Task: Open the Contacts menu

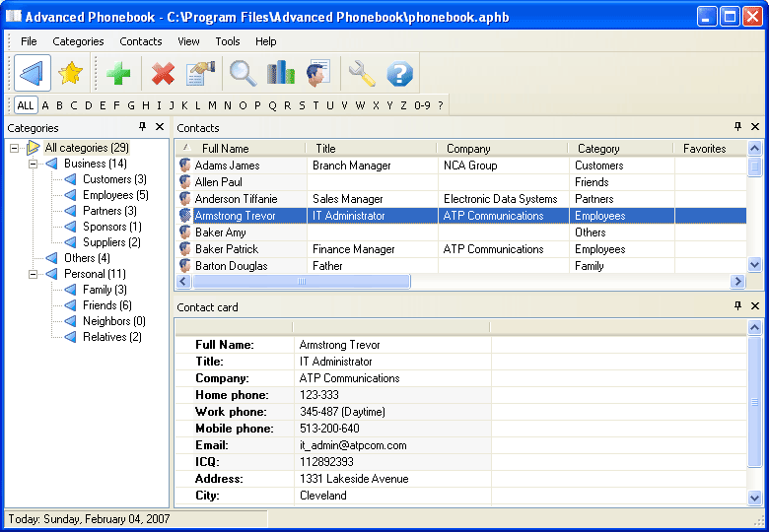Action: [x=140, y=41]
